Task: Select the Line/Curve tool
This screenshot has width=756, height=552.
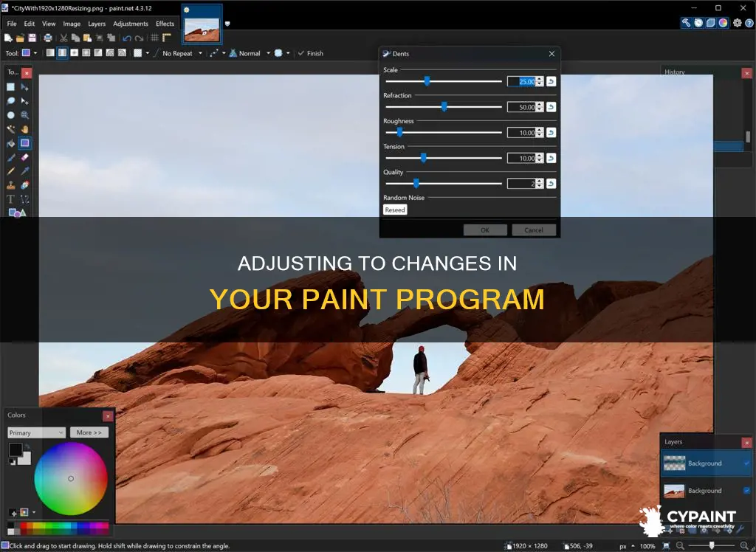Action: point(24,199)
